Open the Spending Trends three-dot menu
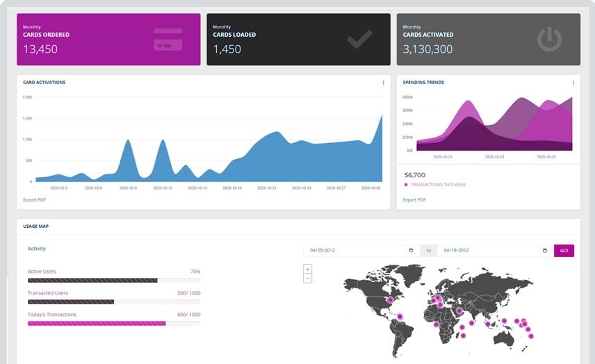 [573, 83]
